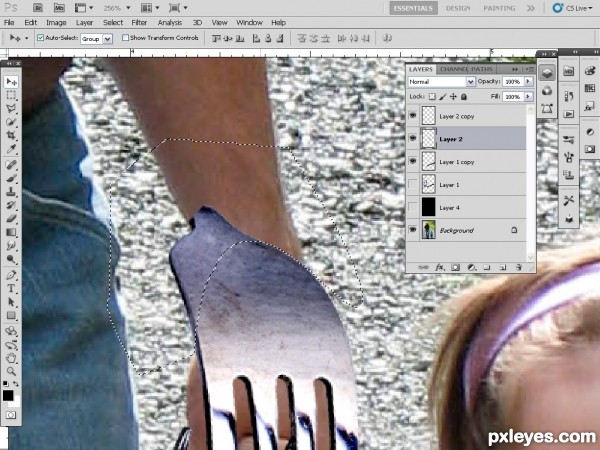
Task: Hide Layer 2 visibility eye
Action: coord(412,138)
